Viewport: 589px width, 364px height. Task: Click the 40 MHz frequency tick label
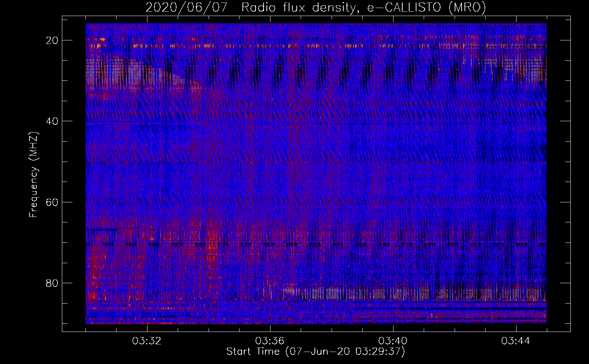[52, 121]
